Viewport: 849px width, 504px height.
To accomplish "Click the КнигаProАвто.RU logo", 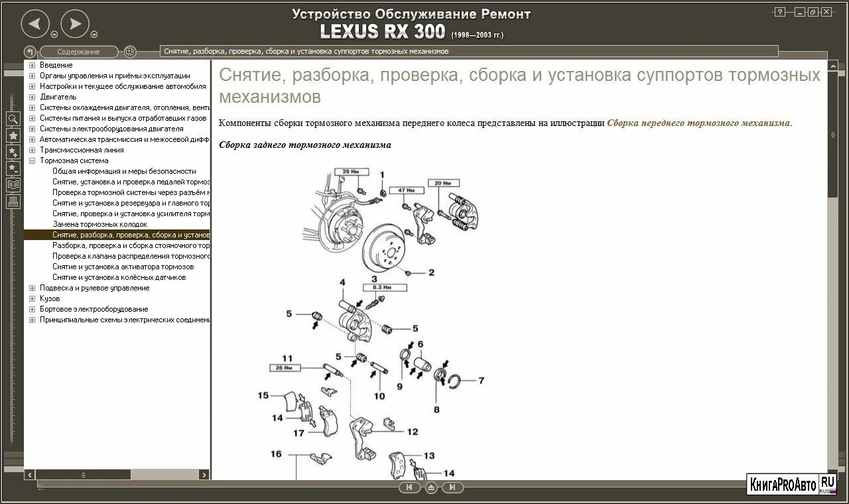I will pyautogui.click(x=791, y=484).
